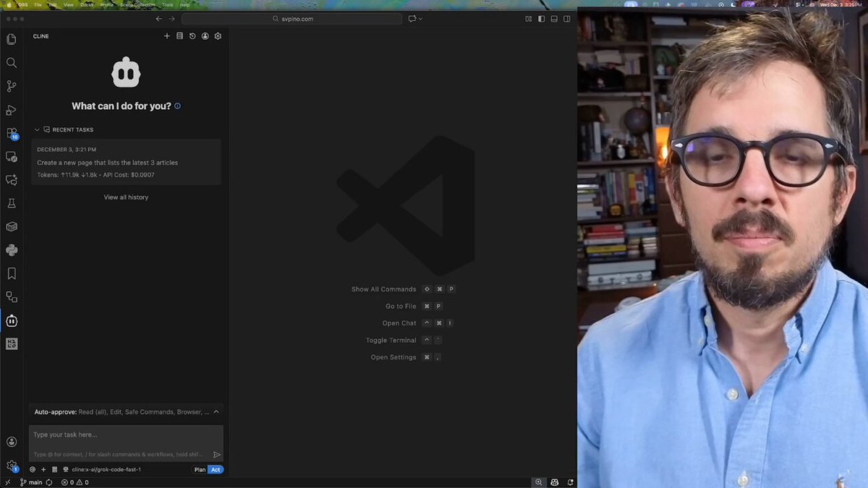Open the View menu in the menu bar
Image resolution: width=868 pixels, height=488 pixels.
69,4
